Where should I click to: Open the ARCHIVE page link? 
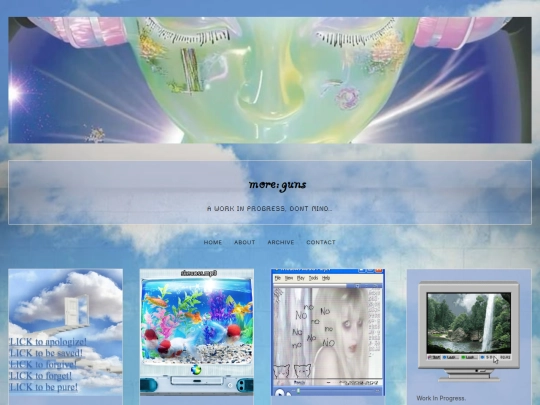point(281,242)
